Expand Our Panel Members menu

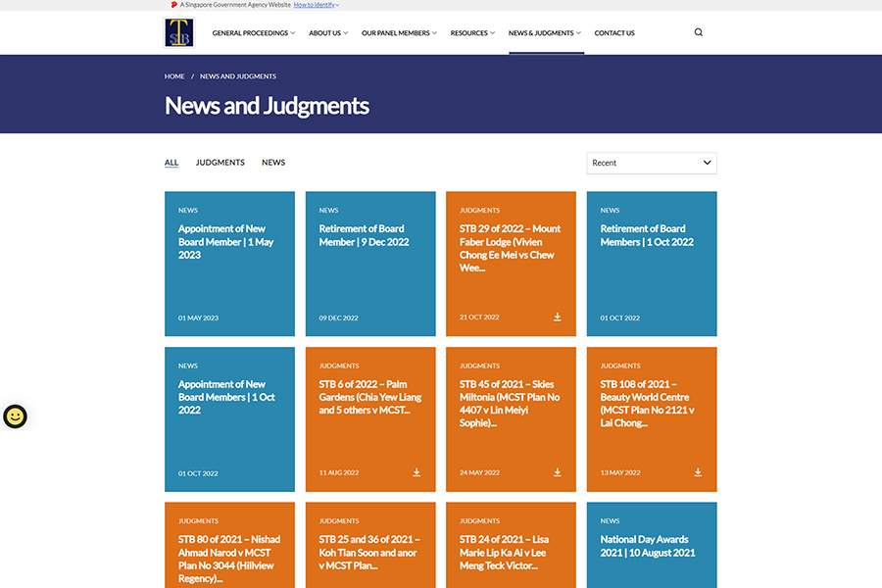pyautogui.click(x=399, y=33)
